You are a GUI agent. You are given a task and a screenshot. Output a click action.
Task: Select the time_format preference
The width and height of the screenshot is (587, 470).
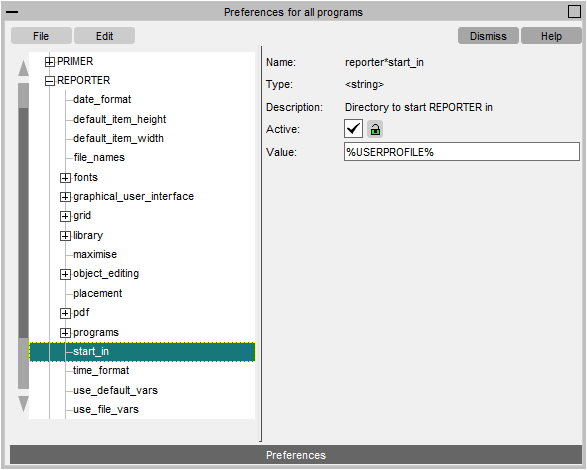(x=101, y=371)
